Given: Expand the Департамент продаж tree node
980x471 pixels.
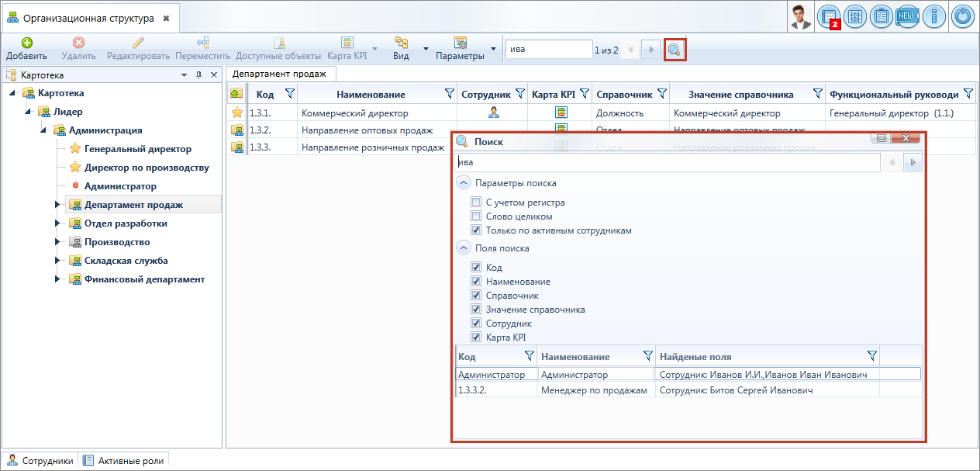Looking at the screenshot, I should coord(57,205).
